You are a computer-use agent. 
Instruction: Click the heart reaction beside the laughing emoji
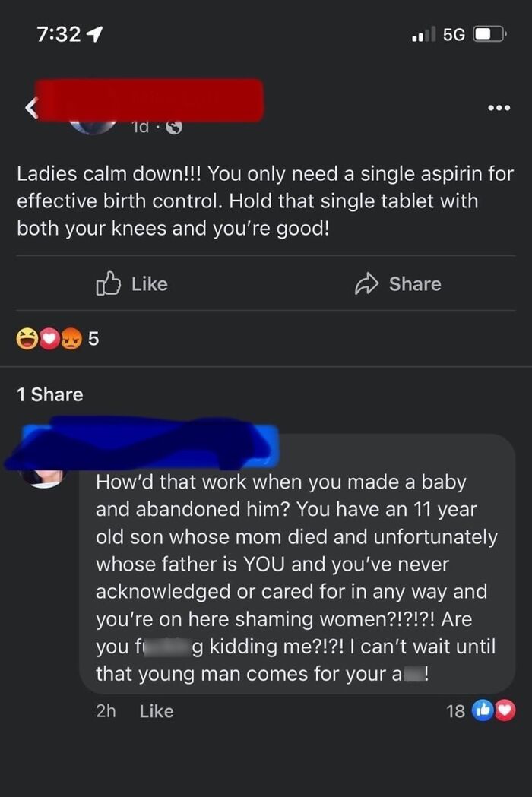[x=49, y=340]
